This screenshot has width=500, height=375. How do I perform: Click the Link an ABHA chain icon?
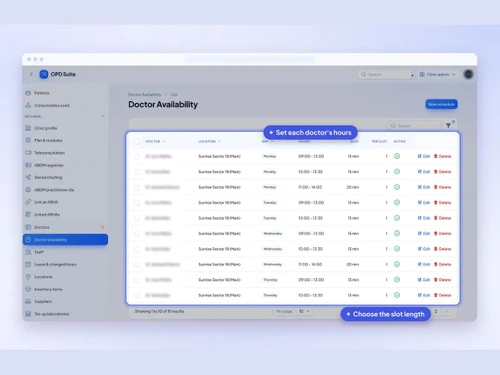coord(28,202)
